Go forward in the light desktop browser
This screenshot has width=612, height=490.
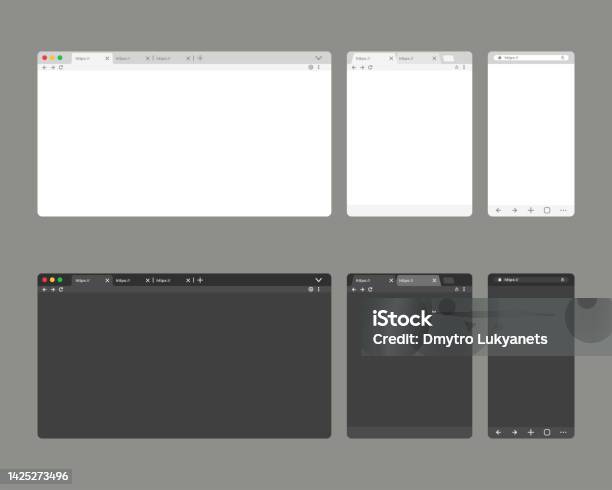point(53,68)
